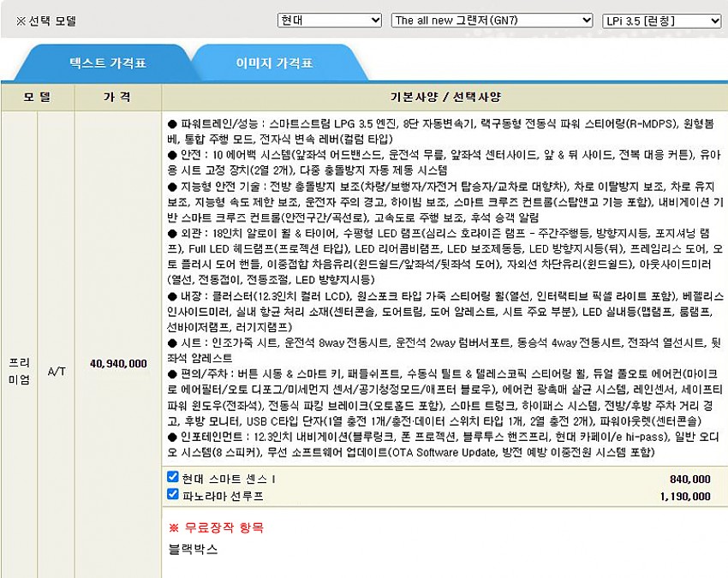Screen dimensions: 728x578
Task: Uncheck the 파노라마 선루프 checkbox
Action: [173, 495]
